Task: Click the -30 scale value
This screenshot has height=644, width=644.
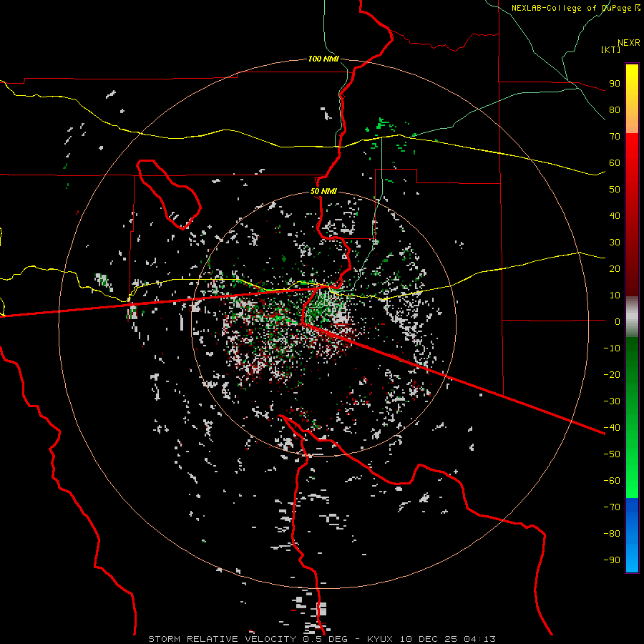Action: tap(612, 401)
